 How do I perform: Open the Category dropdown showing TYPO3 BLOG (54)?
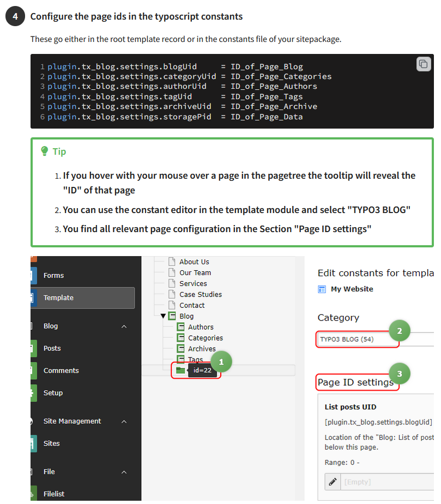tap(375, 339)
